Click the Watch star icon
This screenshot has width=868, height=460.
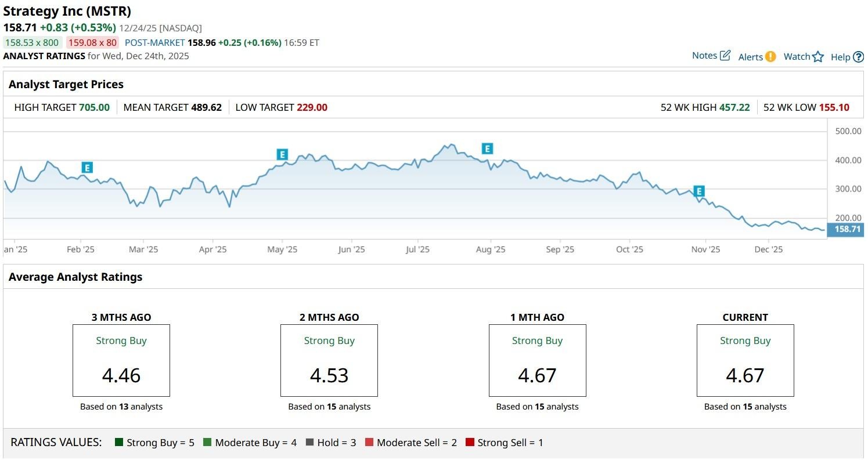[818, 57]
